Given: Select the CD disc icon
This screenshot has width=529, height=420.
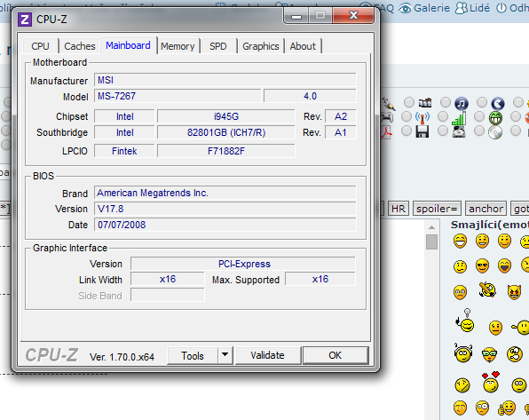Looking at the screenshot, I should [495, 132].
